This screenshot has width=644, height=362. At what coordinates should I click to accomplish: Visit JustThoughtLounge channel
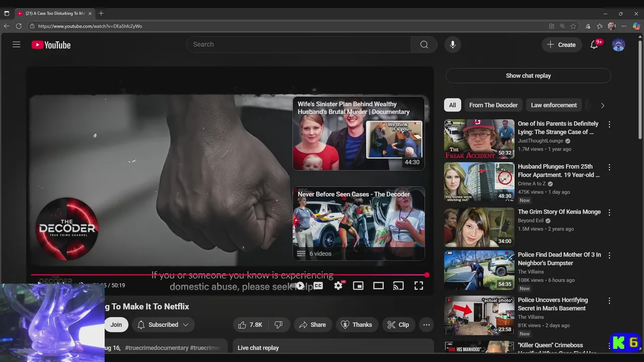[x=540, y=141]
